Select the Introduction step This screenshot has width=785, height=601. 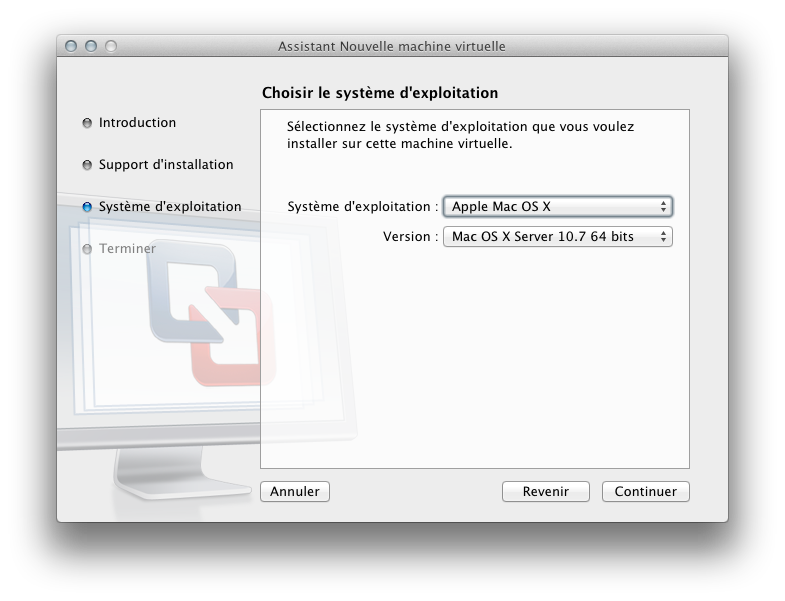[x=137, y=123]
